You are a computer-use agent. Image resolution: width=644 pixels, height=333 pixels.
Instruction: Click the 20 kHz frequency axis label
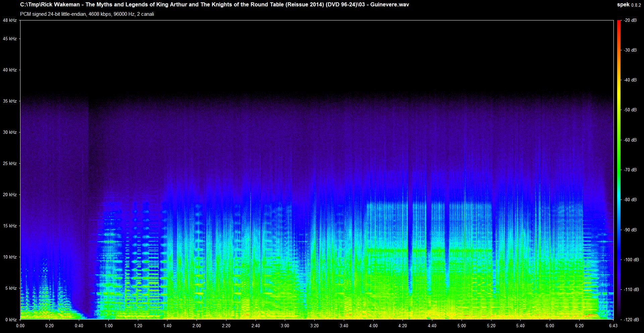[x=9, y=195]
